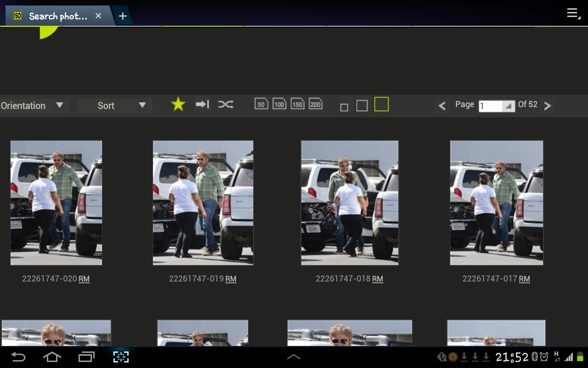This screenshot has width=588, height=368.
Task: Select small thumbnail size
Action: [344, 107]
